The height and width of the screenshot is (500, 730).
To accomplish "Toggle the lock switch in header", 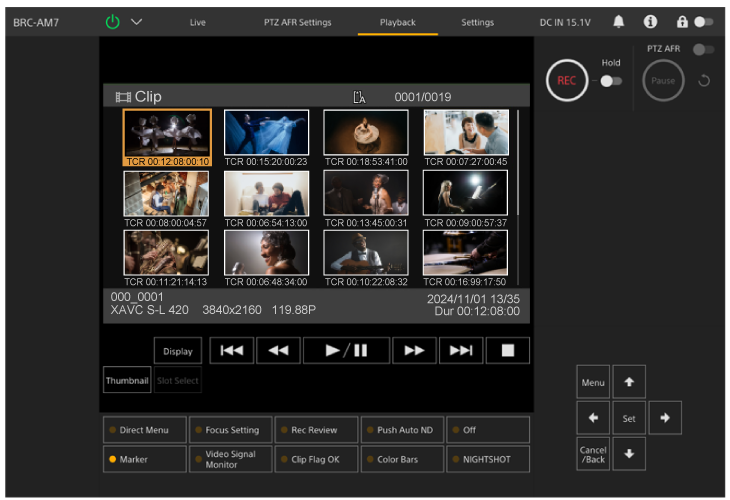I will coord(704,22).
